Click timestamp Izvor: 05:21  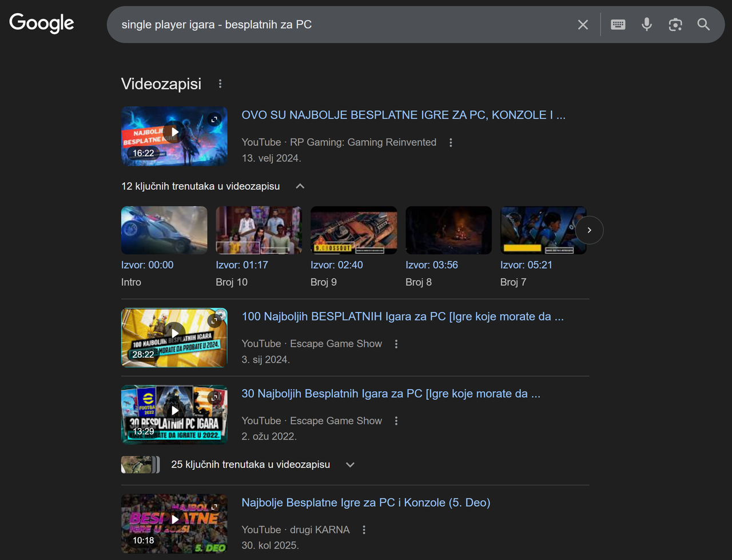pyautogui.click(x=526, y=265)
